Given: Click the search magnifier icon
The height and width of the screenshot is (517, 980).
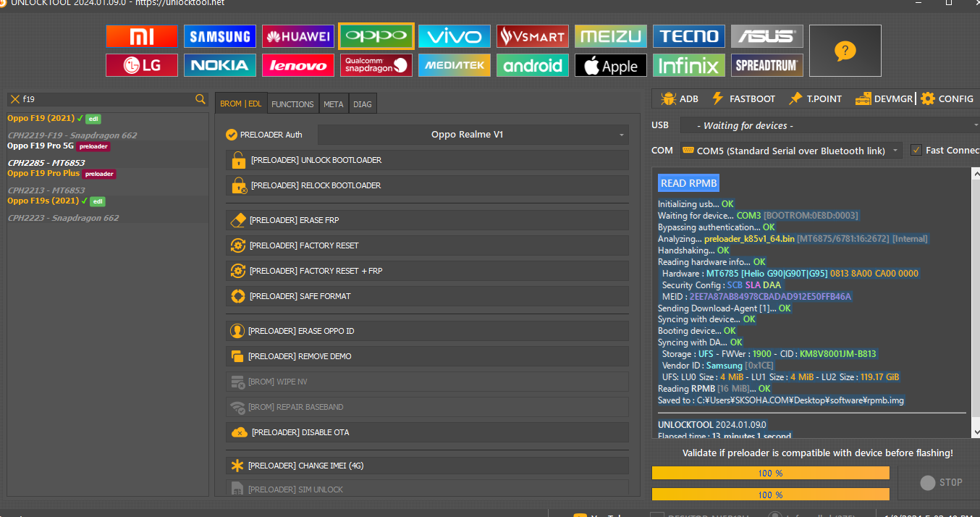Looking at the screenshot, I should coord(200,99).
